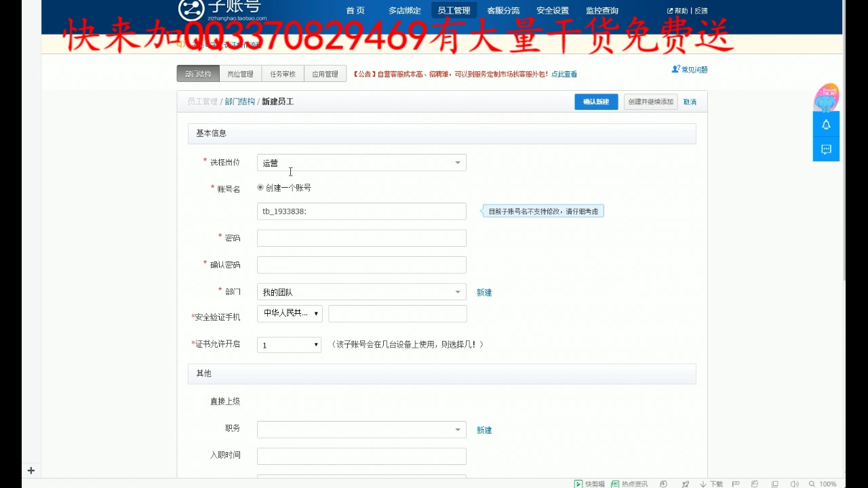868x488 pixels.
Task: Click 新建 link next to 部门
Action: [484, 292]
